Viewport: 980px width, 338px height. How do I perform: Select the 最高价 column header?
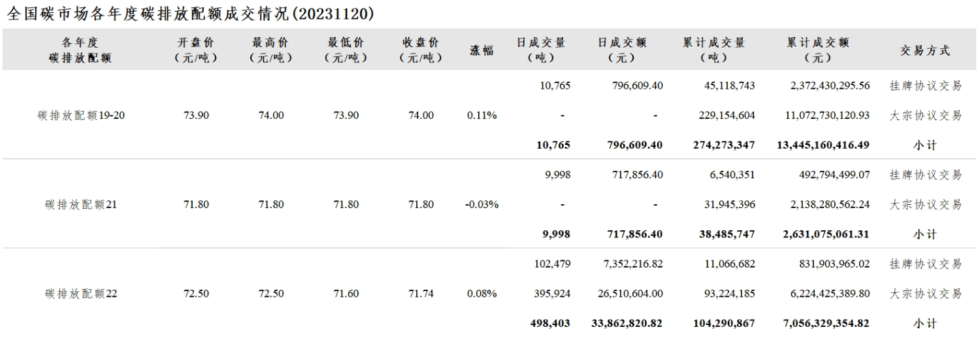[271, 50]
